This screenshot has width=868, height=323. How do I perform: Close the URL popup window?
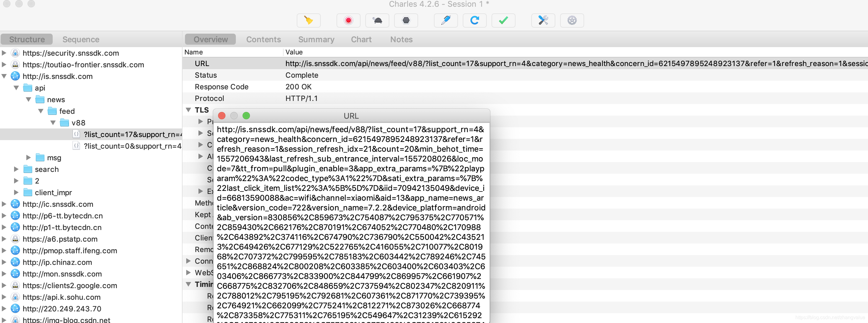coord(222,116)
